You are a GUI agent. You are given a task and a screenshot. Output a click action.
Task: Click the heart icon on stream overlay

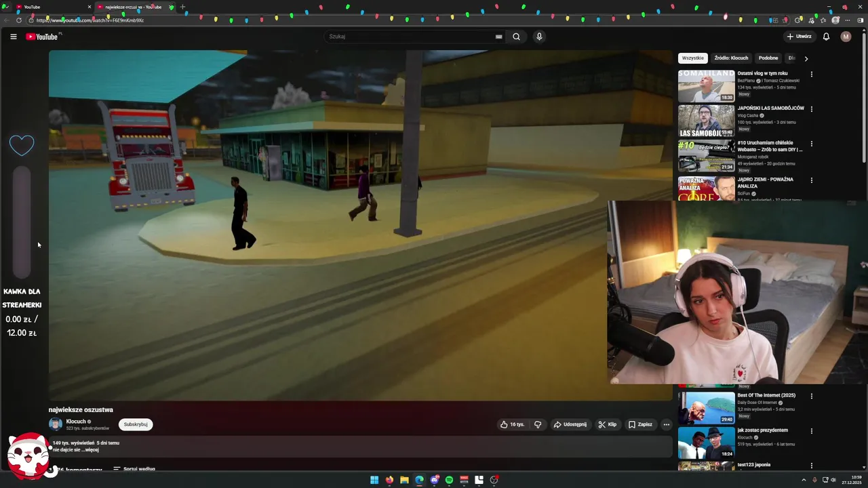click(x=22, y=144)
